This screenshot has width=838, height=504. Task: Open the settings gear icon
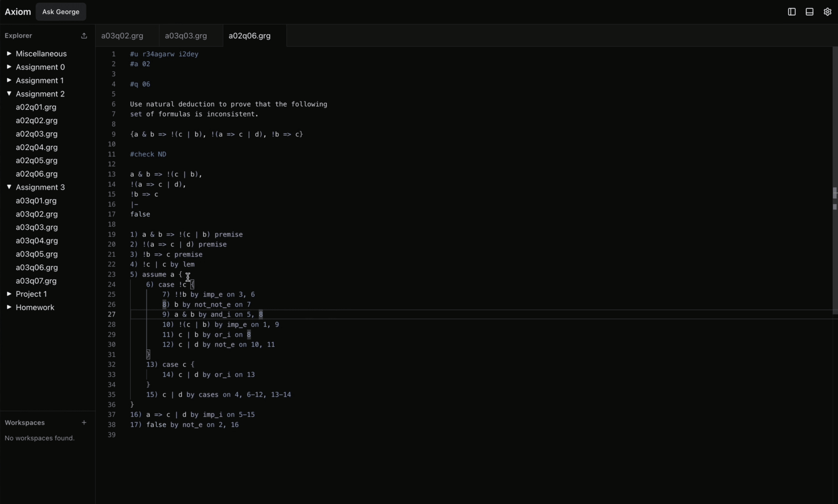(x=827, y=12)
